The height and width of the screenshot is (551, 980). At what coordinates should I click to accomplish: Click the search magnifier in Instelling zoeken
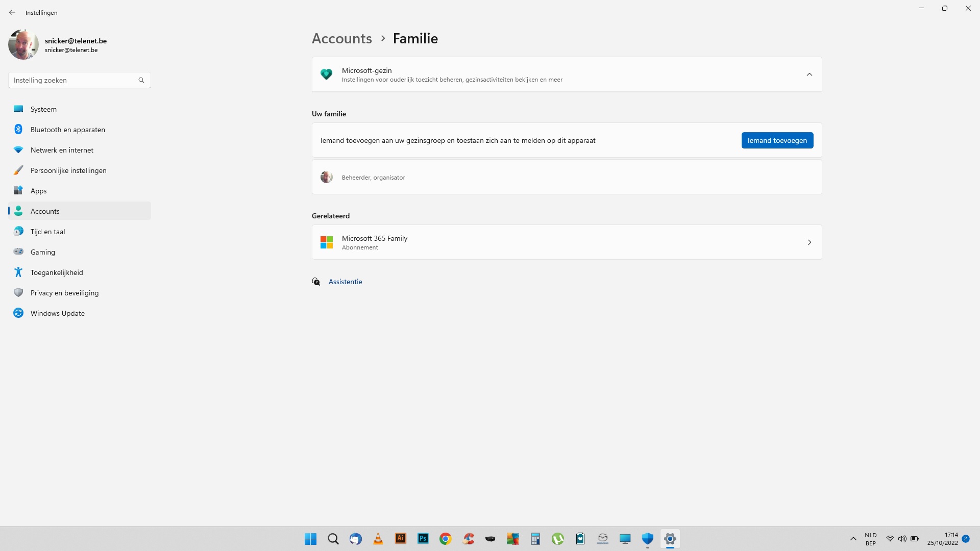[x=141, y=80]
